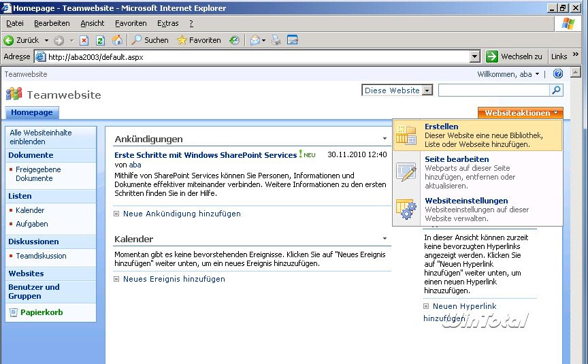The width and height of the screenshot is (588, 364).
Task: Click the page icon beside address URL
Action: tap(40, 56)
